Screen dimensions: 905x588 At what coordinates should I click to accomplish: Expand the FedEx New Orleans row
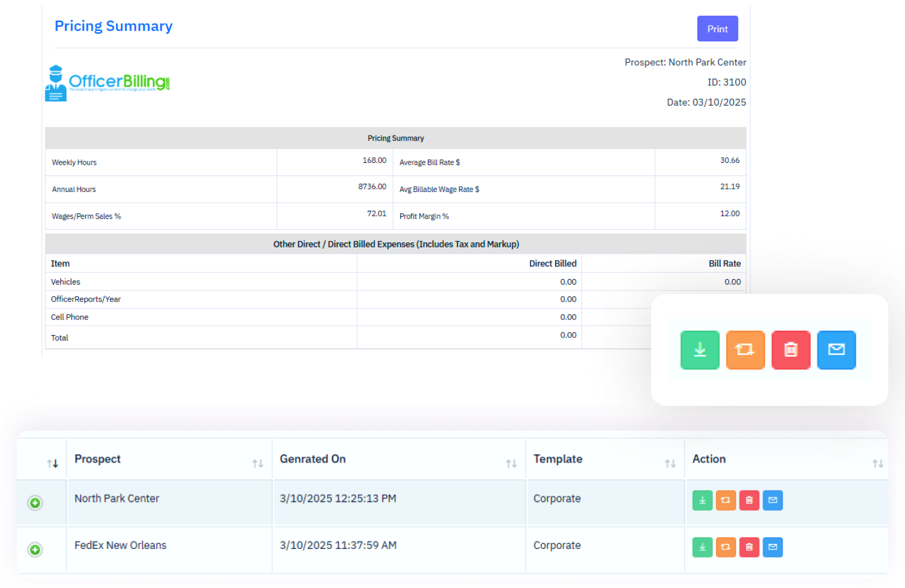point(35,549)
